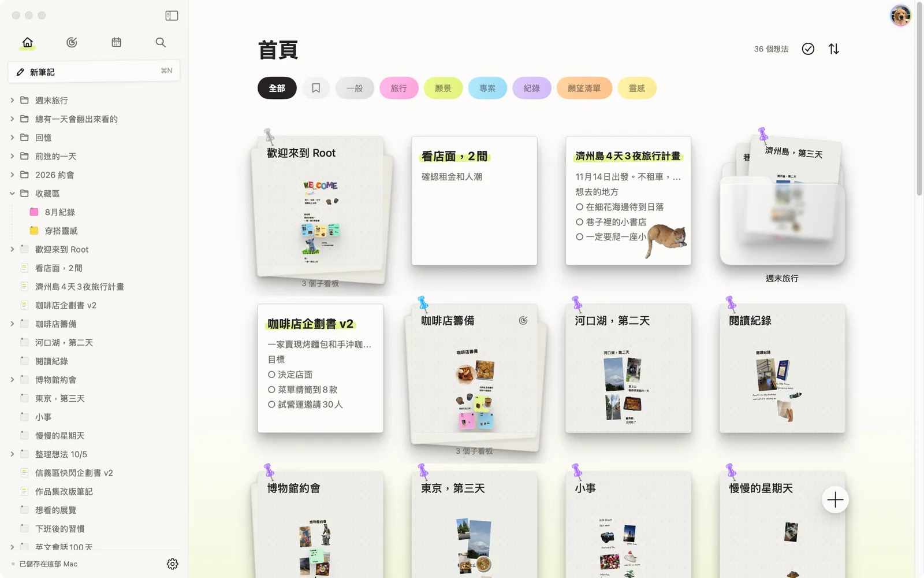Filter by the bookmark icon chip
Viewport: 924px width, 578px height.
(316, 88)
